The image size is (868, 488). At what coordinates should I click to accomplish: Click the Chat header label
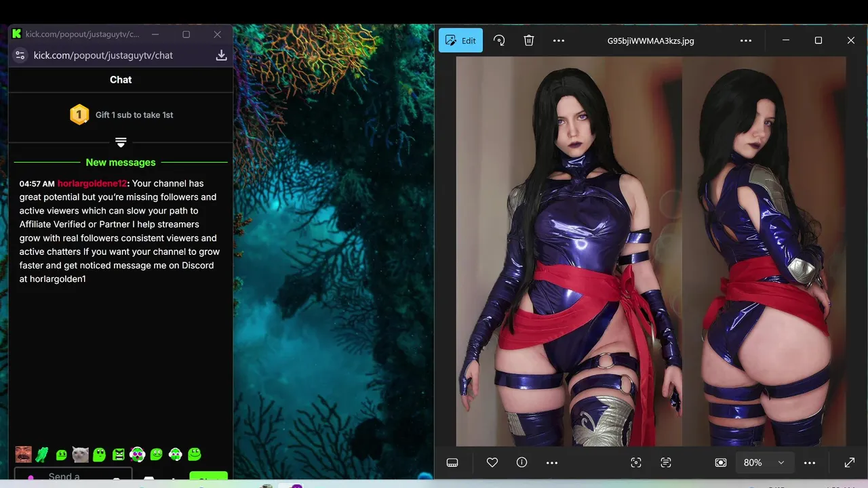[x=121, y=79]
